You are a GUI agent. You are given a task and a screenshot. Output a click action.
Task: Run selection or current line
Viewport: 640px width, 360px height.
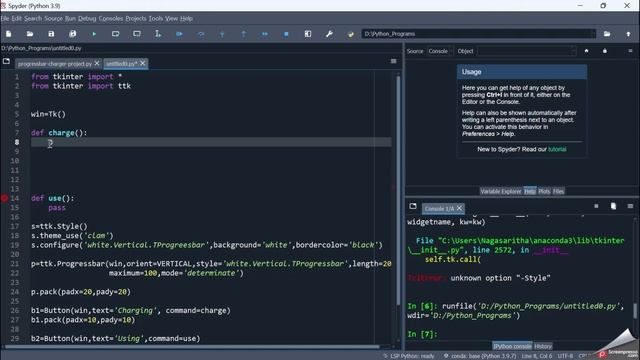click(158, 34)
